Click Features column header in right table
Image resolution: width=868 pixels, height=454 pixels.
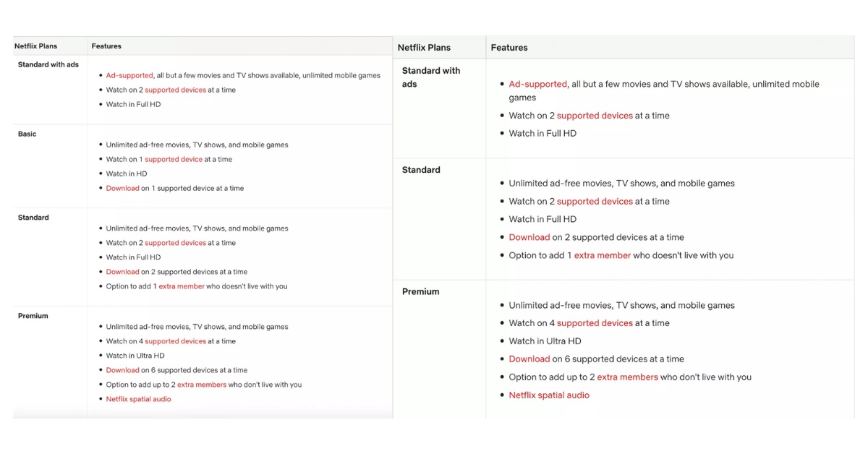point(509,48)
